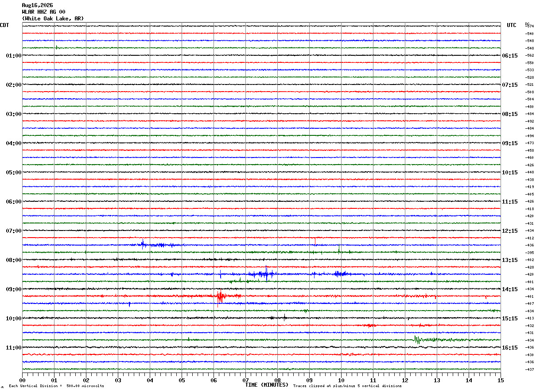This screenshot has height=392, width=536.
Task: Select minute 03 on the time axis
Action: pyautogui.click(x=118, y=380)
